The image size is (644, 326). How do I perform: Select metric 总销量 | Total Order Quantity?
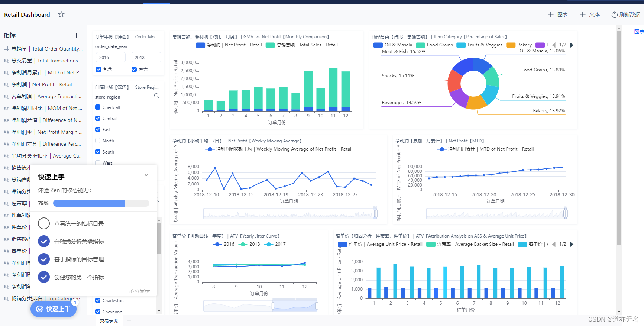44,49
